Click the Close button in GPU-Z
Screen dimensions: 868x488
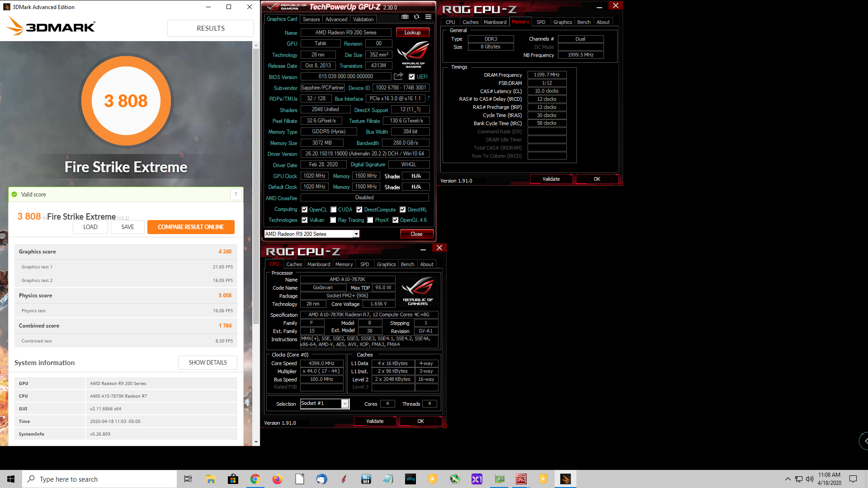point(416,234)
